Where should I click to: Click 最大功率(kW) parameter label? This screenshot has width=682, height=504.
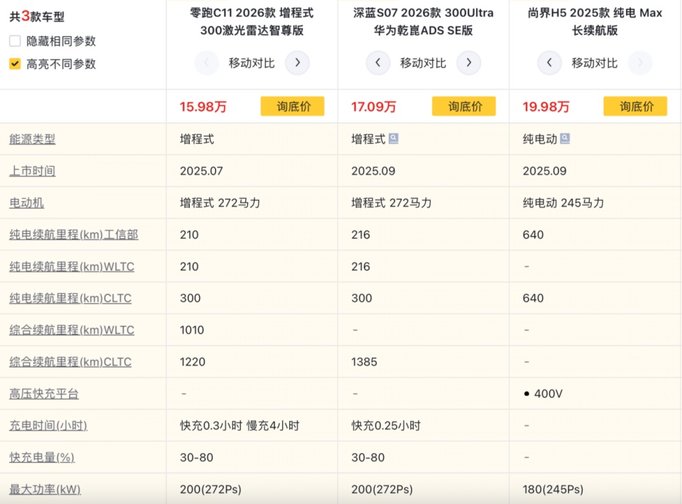pos(46,489)
